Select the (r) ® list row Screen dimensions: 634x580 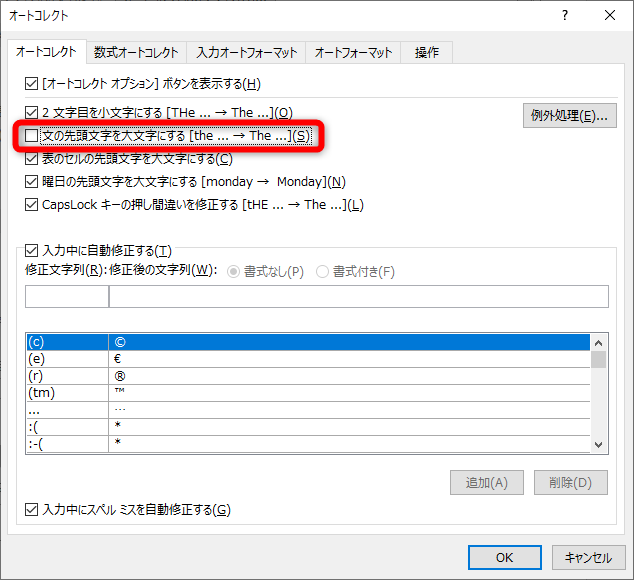(308, 376)
